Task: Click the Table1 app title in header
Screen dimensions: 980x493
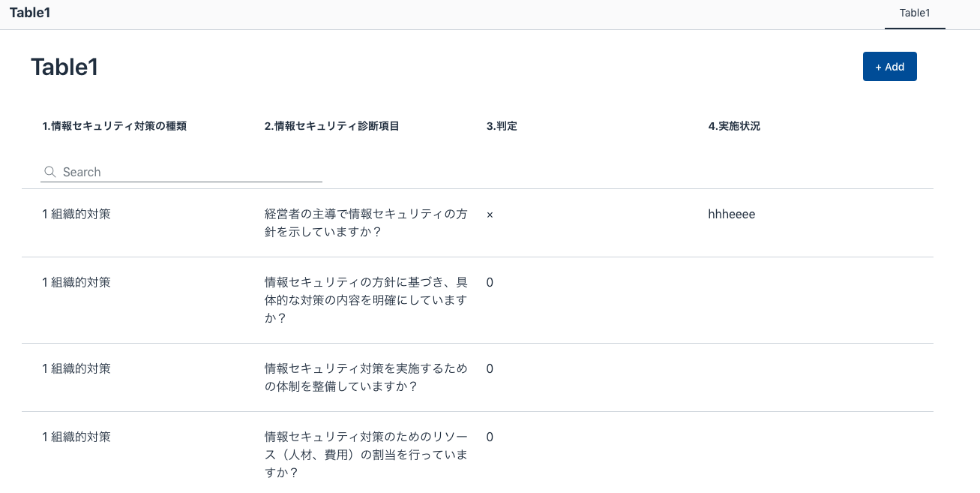Action: click(x=30, y=13)
